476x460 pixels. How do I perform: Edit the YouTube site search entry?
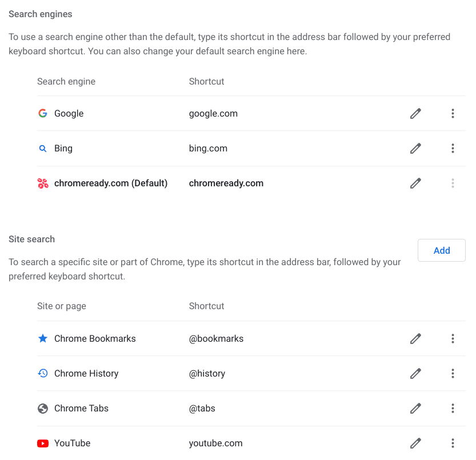[415, 443]
